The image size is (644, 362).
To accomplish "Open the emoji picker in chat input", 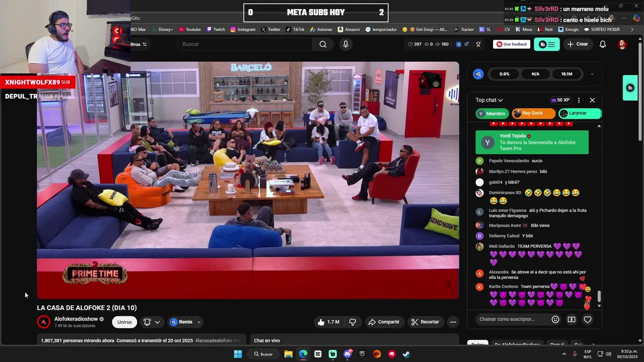I will coord(555,319).
